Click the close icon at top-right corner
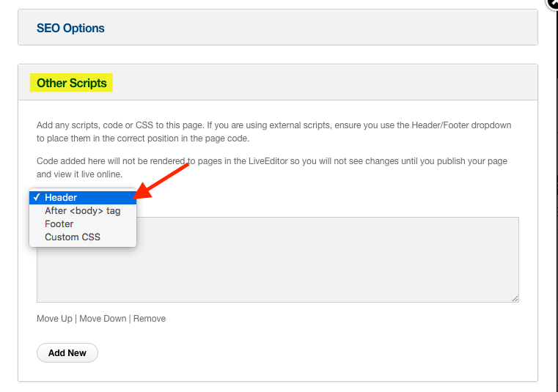Viewport: 558px width, 392px height. 553,3
